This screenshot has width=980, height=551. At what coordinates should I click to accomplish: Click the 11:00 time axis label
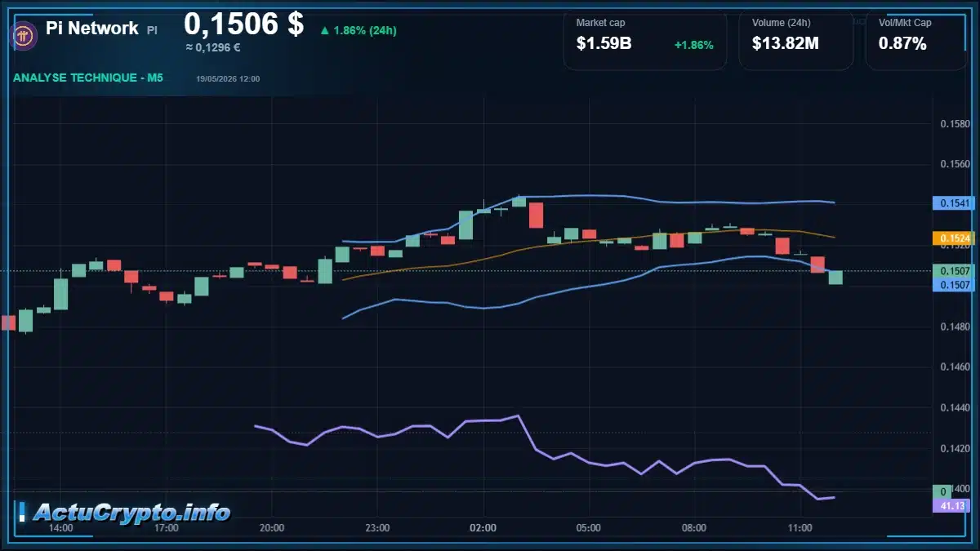[x=800, y=528]
